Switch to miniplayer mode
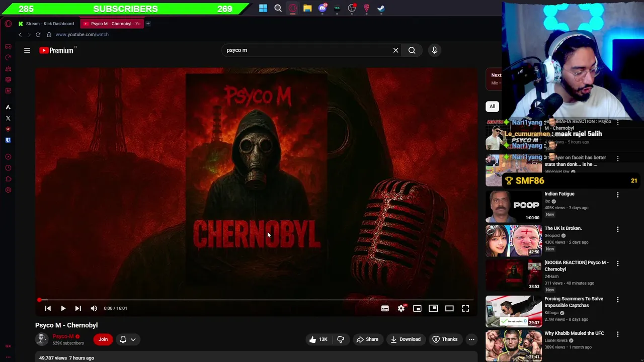The image size is (644, 362). (417, 308)
